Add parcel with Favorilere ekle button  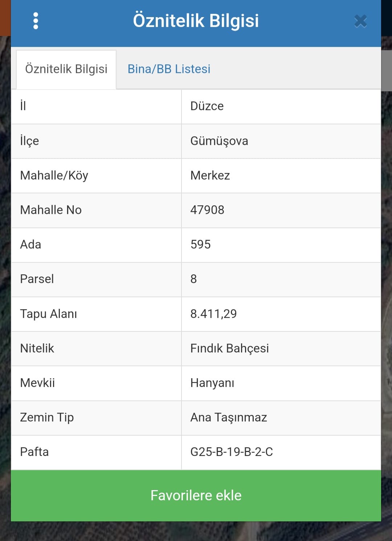pyautogui.click(x=196, y=496)
